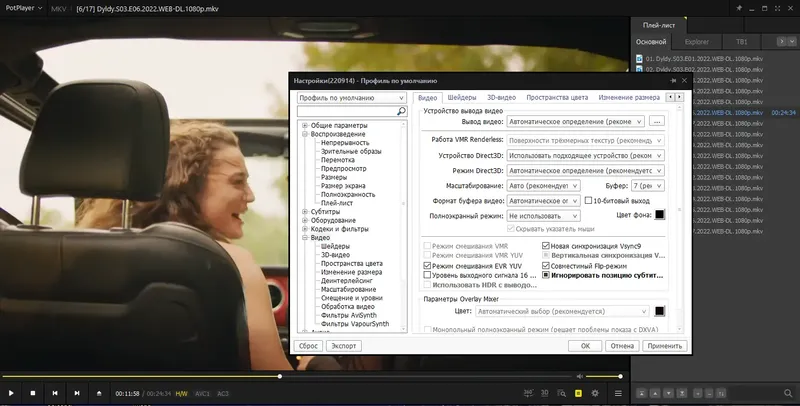The width and height of the screenshot is (800, 406).
Task: Open the Профиль по умолчанию combo box
Action: coord(352,98)
